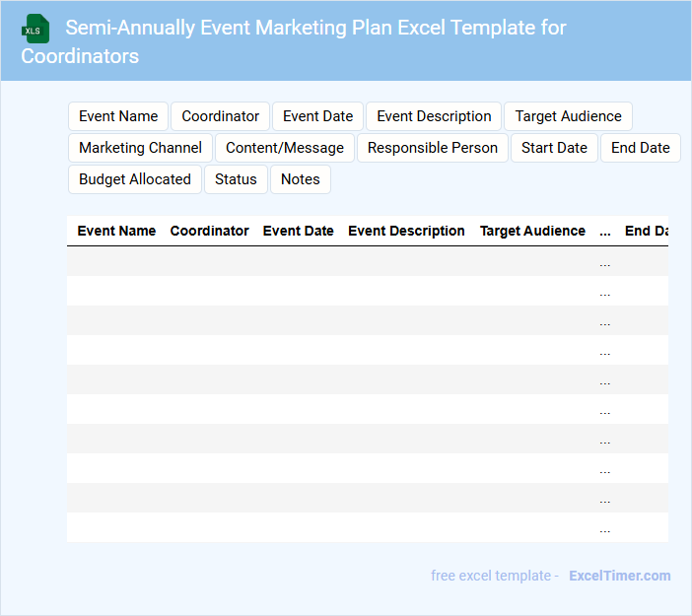Select the Target Audience tag
The height and width of the screenshot is (616, 692).
coord(568,116)
